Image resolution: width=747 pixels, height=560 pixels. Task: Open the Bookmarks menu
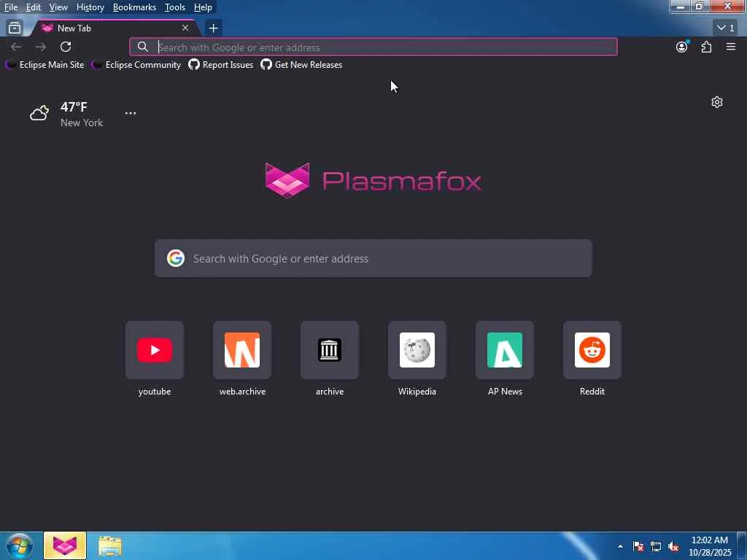[134, 7]
